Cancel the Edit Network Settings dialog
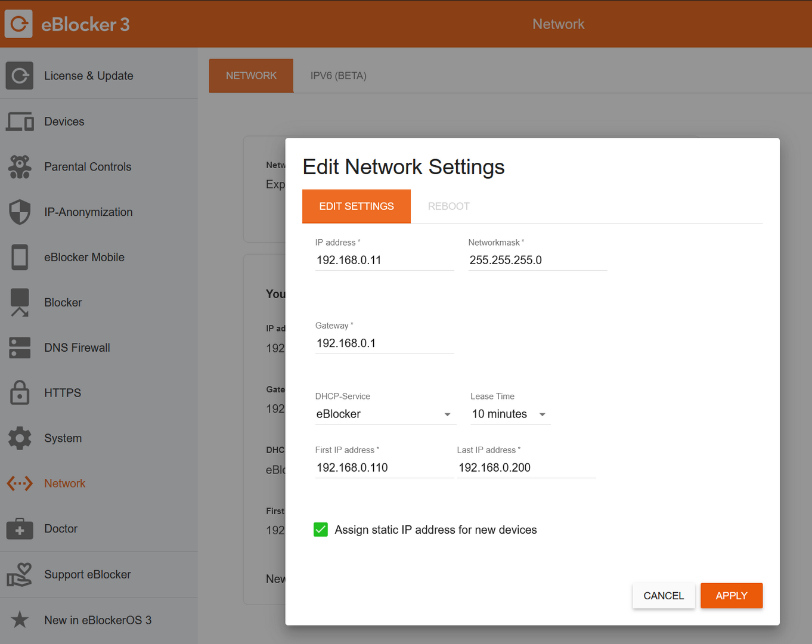812x644 pixels. pyautogui.click(x=664, y=596)
